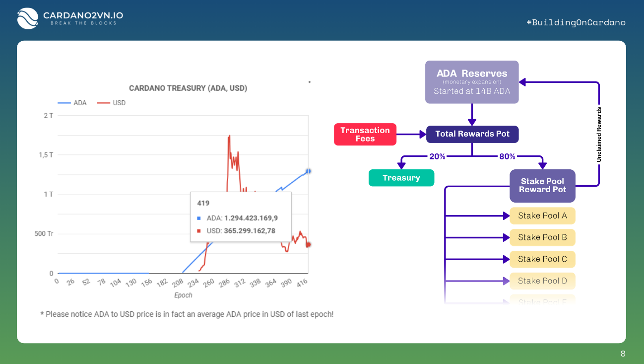Select the Stake Pool Reward Pot box
The width and height of the screenshot is (644, 364).
point(542,186)
